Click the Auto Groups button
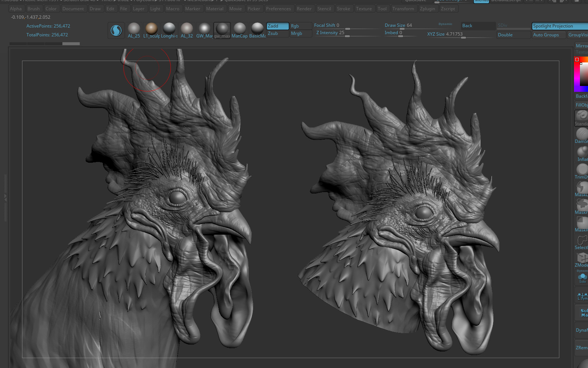Viewport: 588px width, 368px height. click(x=549, y=35)
